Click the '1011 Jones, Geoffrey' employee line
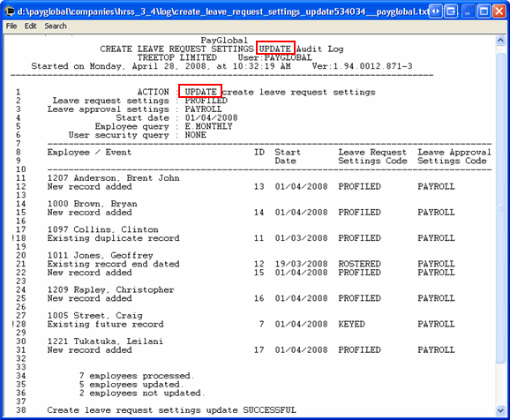Image resolution: width=510 pixels, height=420 pixels. [x=101, y=255]
